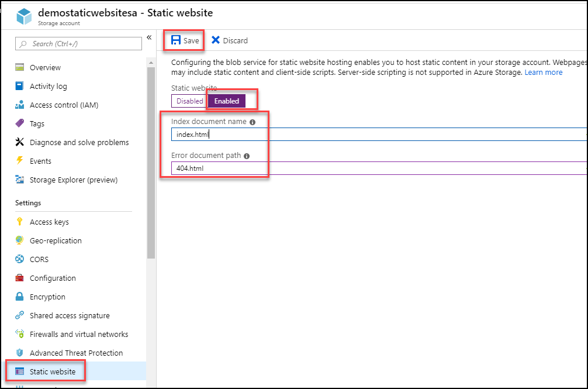Screen dimensions: 588x389
Task: Click the CORS icon
Action: point(19,259)
